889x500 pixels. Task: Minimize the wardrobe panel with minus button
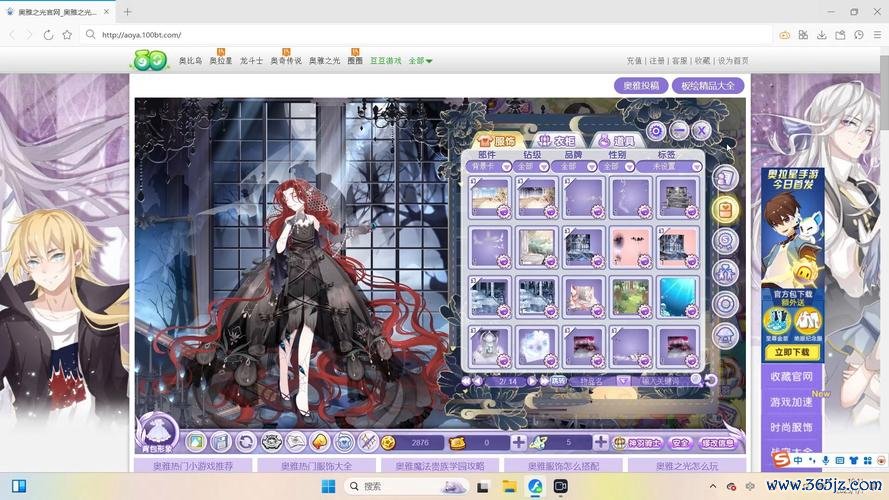(x=679, y=131)
